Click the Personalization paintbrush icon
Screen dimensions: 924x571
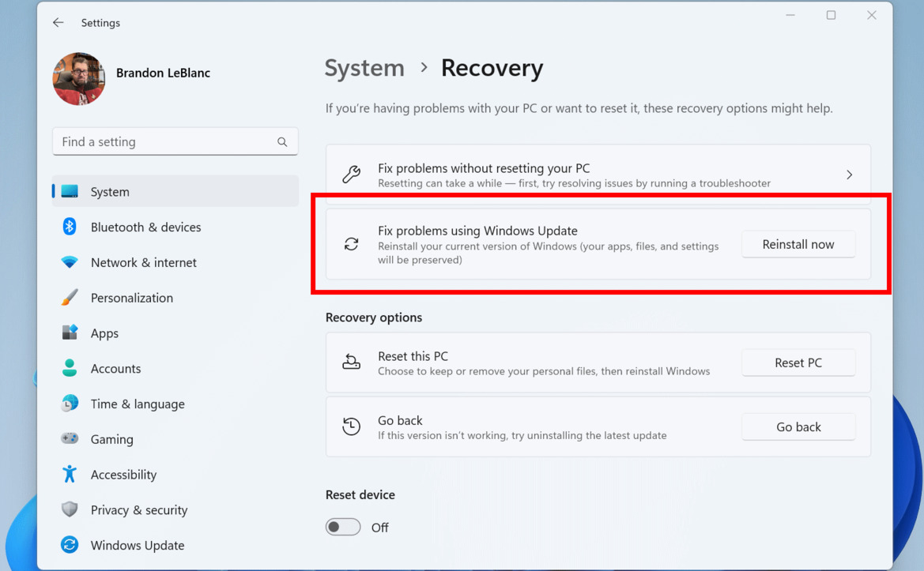click(x=70, y=297)
